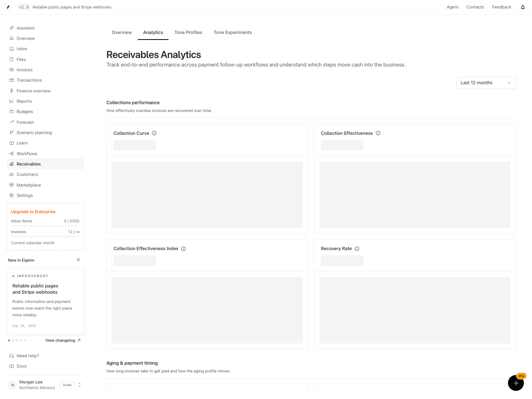Screen dimensions: 532x399
Task: Open Marketplace in the sidebar
Action: [x=45, y=185]
